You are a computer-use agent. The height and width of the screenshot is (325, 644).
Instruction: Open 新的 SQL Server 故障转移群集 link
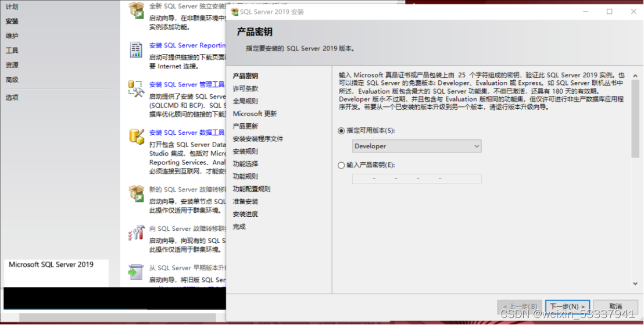(188, 190)
